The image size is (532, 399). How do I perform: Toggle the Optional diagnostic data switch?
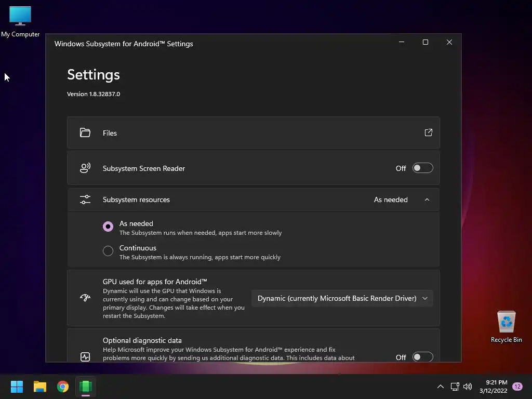422,357
